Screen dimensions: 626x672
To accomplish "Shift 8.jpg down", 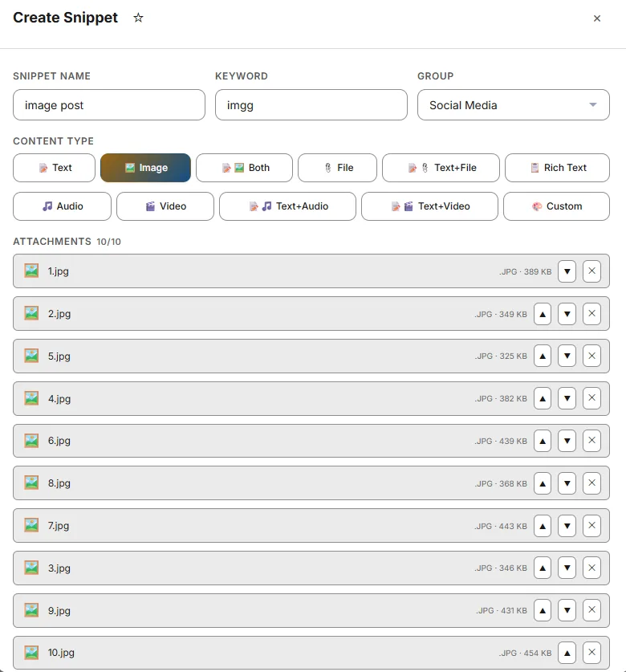I will pyautogui.click(x=567, y=483).
